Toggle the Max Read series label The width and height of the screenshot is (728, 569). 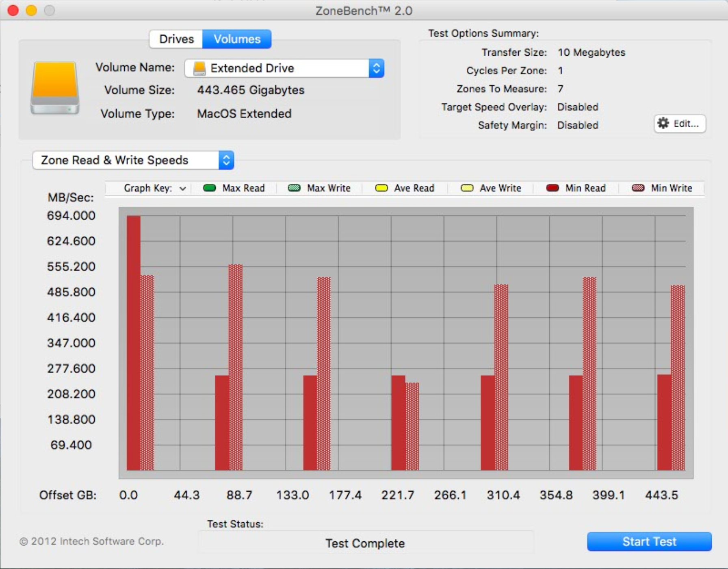[243, 188]
